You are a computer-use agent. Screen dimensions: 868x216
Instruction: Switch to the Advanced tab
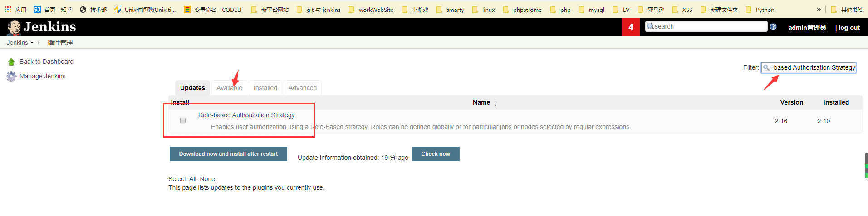pos(303,88)
